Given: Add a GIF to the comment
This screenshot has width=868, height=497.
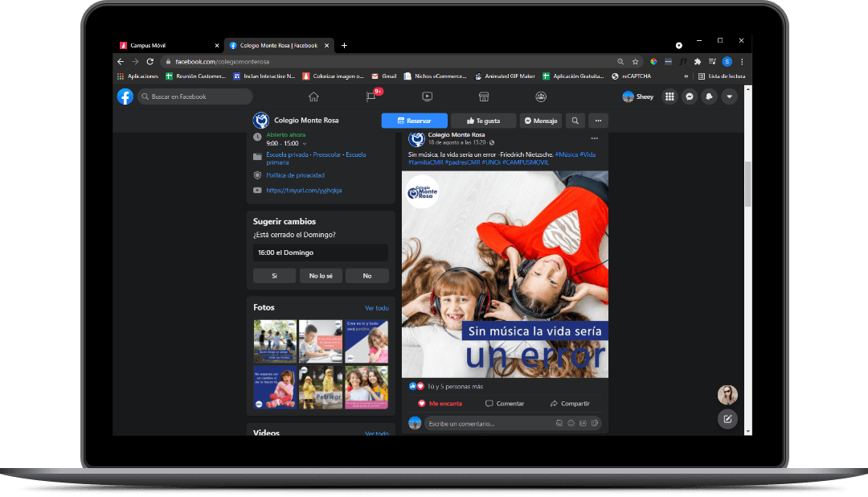Looking at the screenshot, I should [x=583, y=423].
